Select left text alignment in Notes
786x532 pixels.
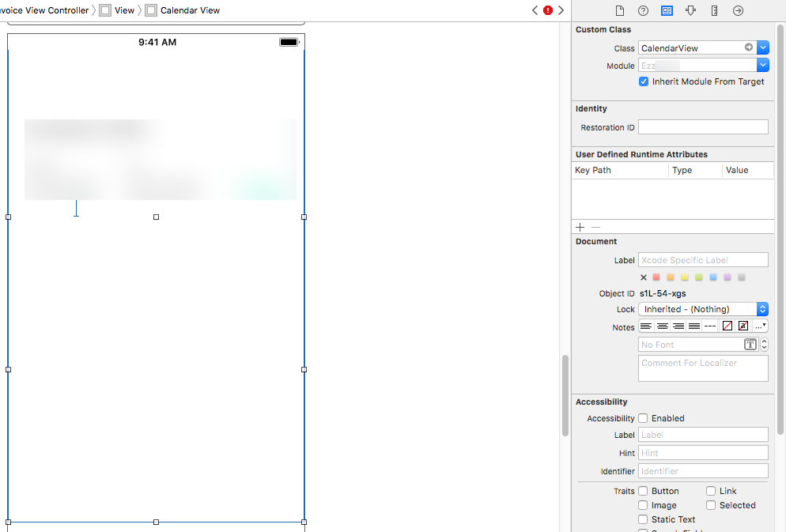tap(648, 325)
